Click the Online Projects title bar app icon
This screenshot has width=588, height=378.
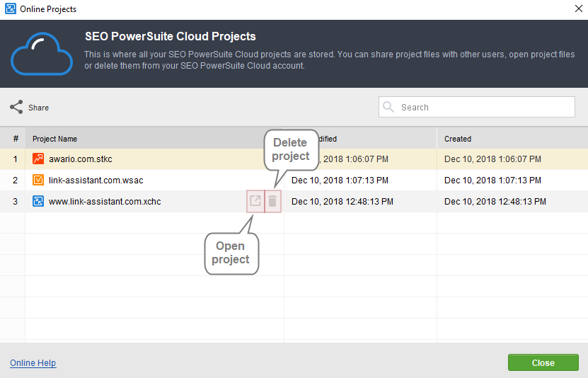(11, 8)
